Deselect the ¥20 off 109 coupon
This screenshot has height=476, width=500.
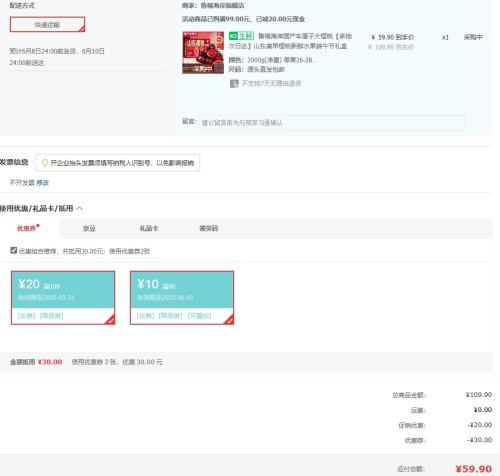point(63,298)
